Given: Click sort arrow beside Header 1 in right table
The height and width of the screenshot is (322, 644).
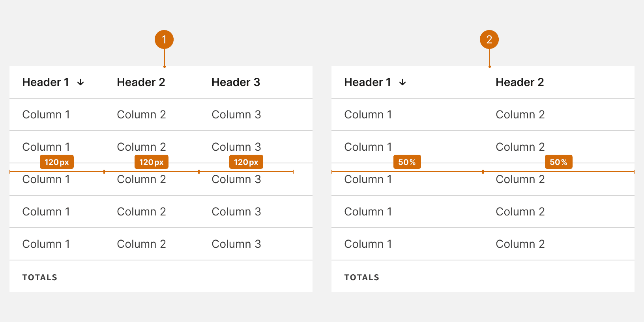Looking at the screenshot, I should pos(402,82).
